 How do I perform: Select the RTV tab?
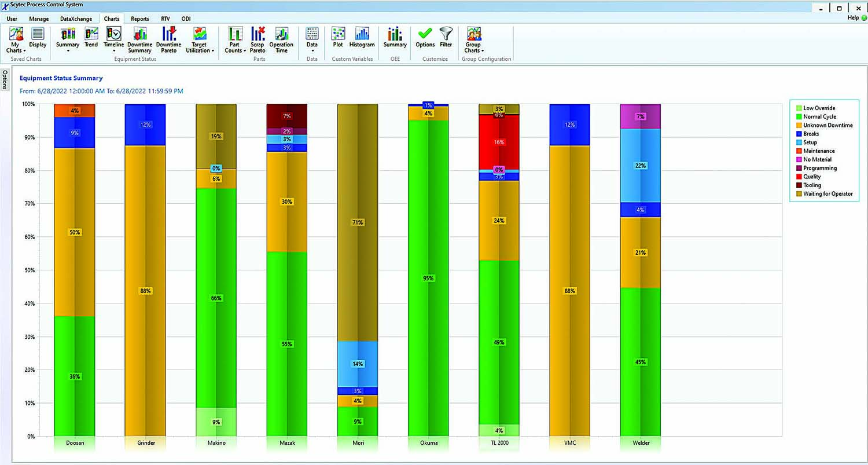pos(165,19)
